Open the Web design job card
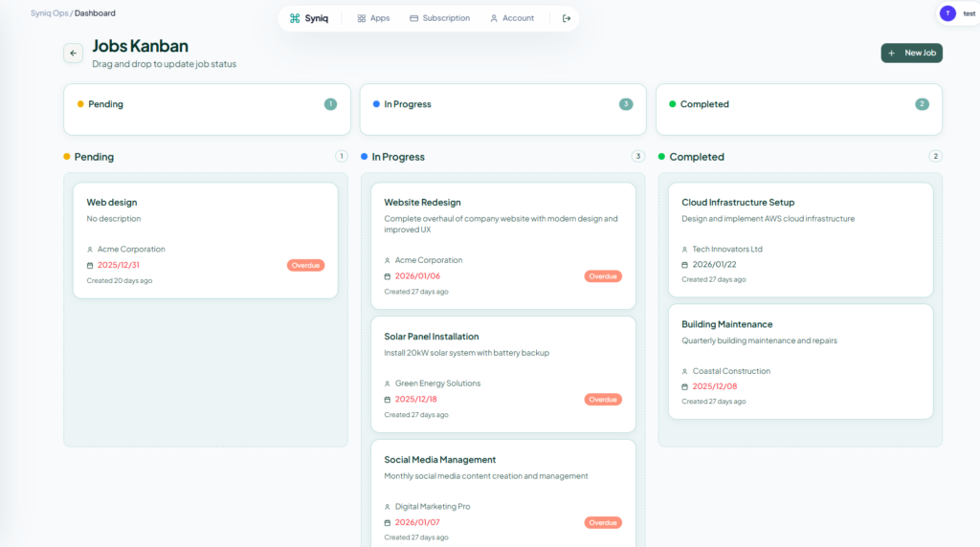Image resolution: width=980 pixels, height=547 pixels. [x=206, y=240]
